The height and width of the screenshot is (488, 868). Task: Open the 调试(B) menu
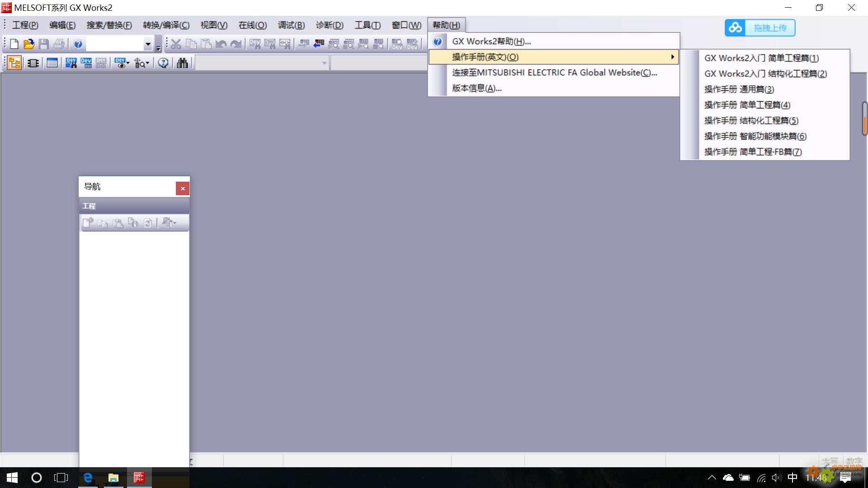(291, 25)
